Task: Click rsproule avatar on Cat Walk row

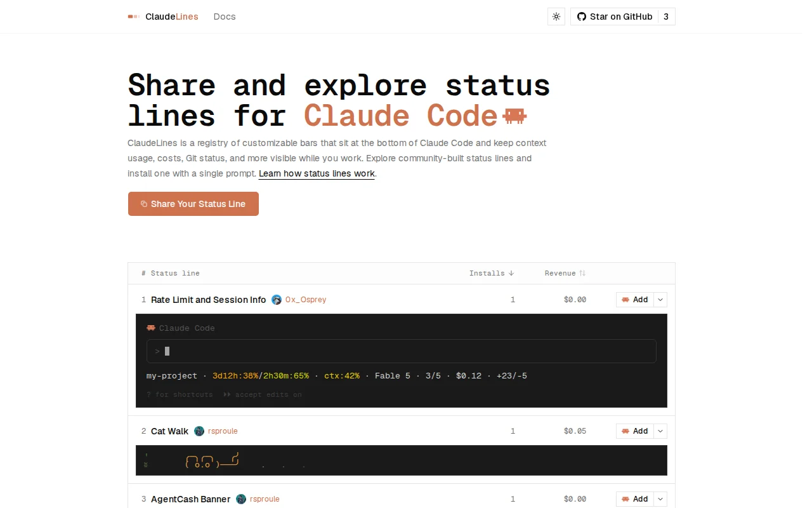Action: pos(199,431)
